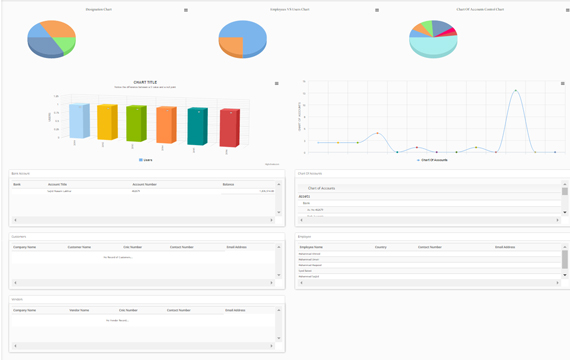This screenshot has width=570, height=360.
Task: Open the line chart export menu icon
Action: 563,84
